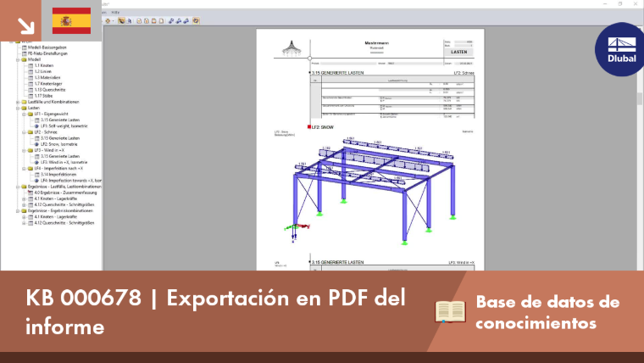
Task: Click the last page document toolbar icon
Action: coord(161,20)
